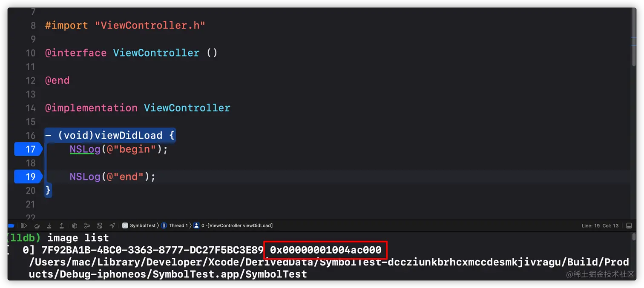Click line number 18 in the gutter

(31, 163)
